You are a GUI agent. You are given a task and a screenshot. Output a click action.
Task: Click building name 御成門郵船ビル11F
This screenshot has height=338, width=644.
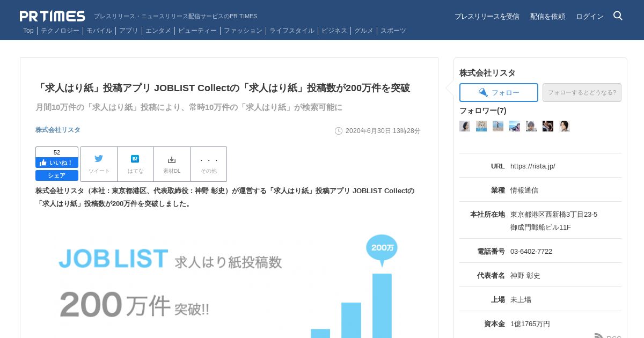pos(540,227)
